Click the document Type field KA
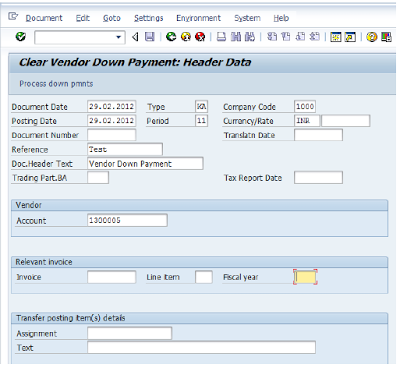Screen dimensions: 400x371 201,107
